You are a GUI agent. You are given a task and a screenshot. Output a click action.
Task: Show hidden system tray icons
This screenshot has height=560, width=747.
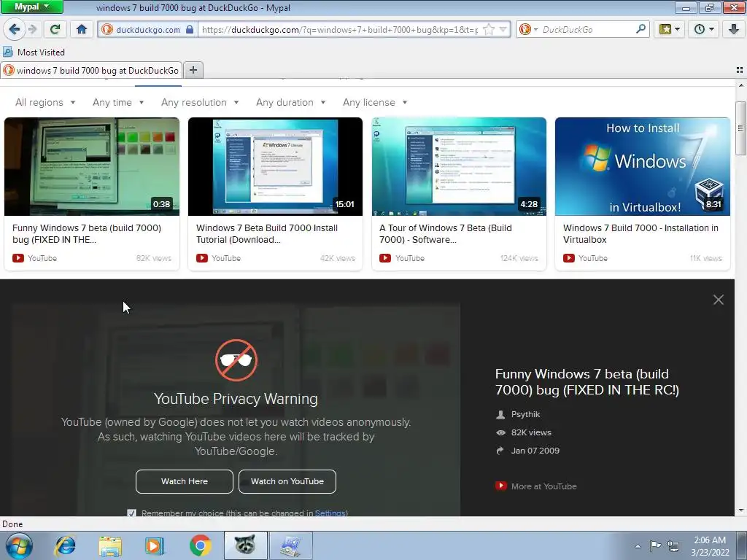[x=638, y=546]
